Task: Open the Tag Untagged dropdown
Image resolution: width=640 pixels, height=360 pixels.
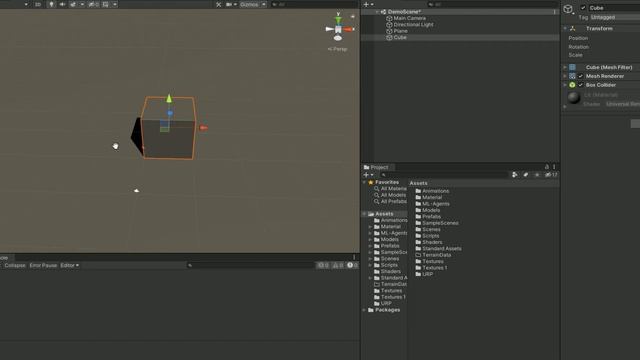Action: click(x=615, y=17)
